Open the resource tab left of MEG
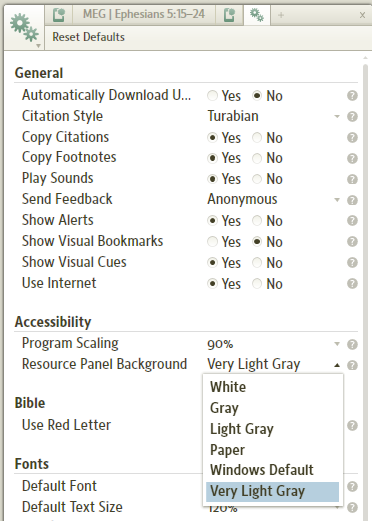This screenshot has width=372, height=521. (x=59, y=15)
